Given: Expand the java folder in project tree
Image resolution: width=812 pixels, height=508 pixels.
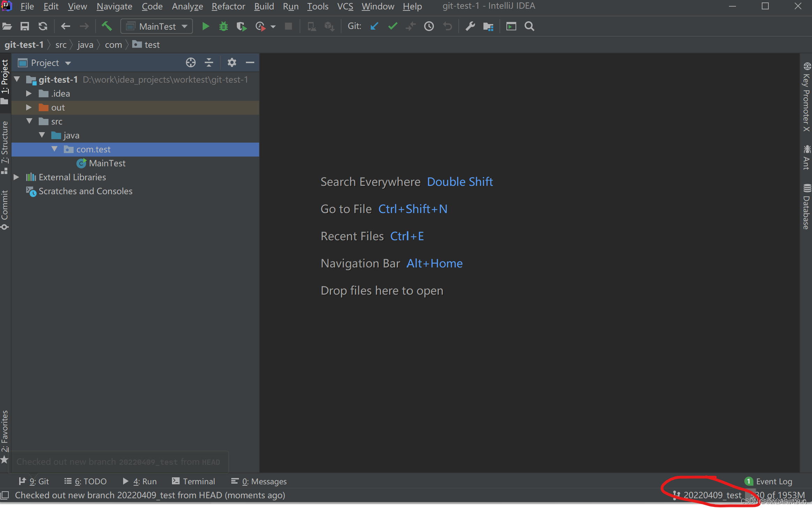Looking at the screenshot, I should point(42,135).
